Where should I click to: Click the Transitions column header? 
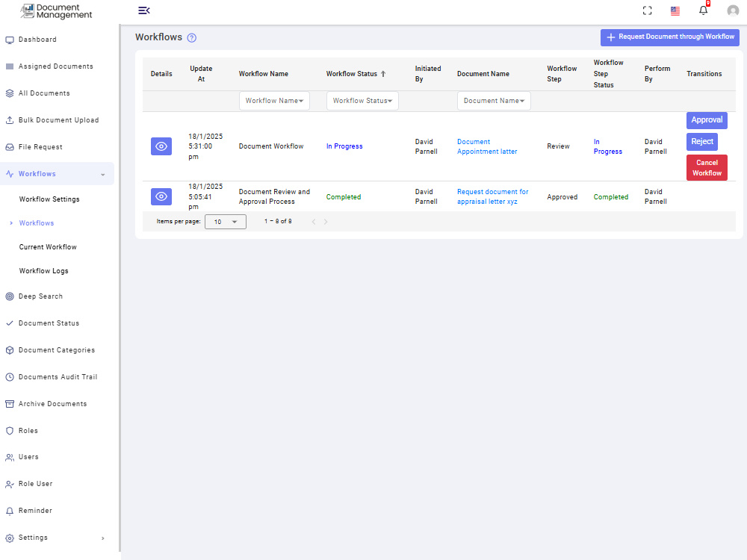[704, 74]
